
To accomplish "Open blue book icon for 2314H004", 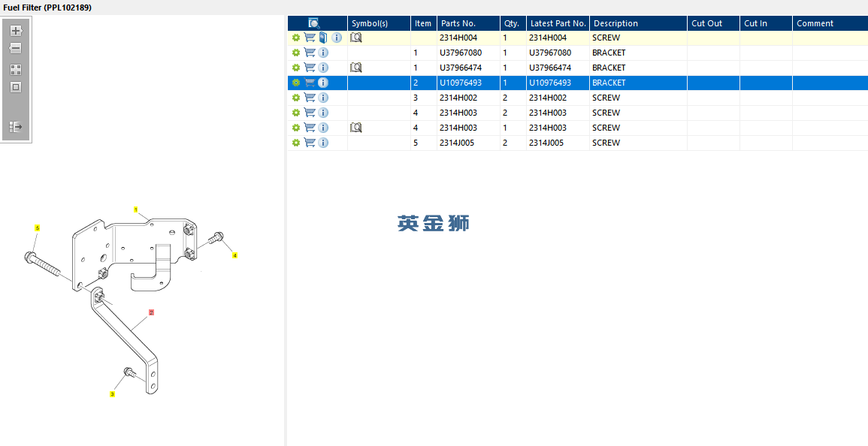I will [x=324, y=38].
